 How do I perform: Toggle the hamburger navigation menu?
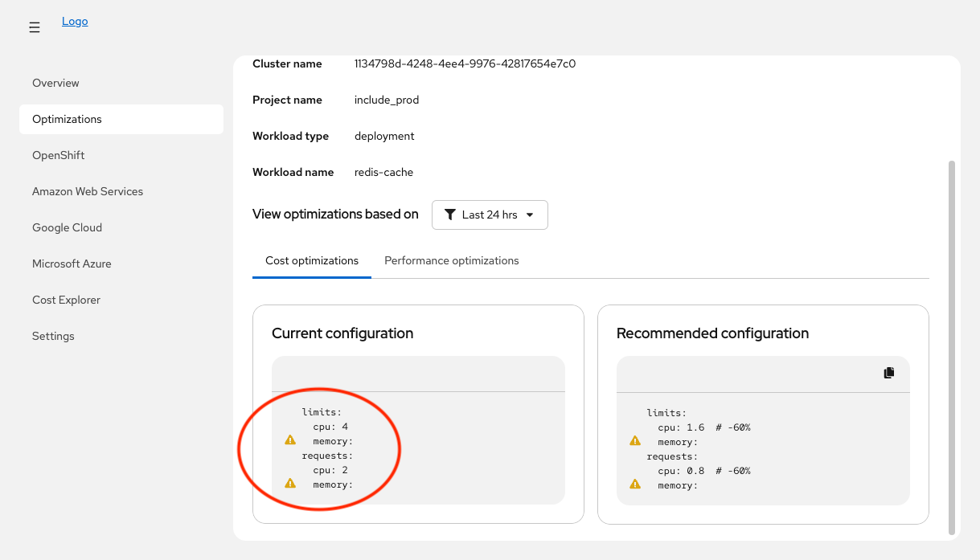[x=35, y=28]
